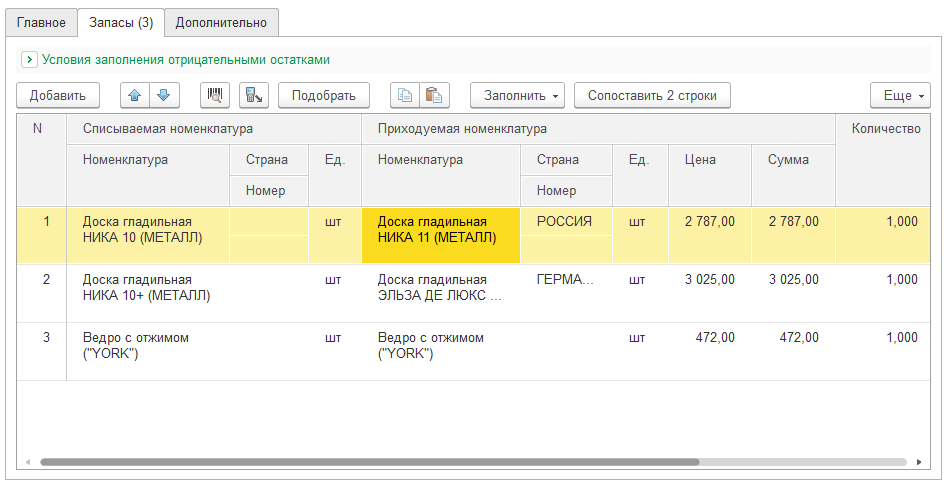Click sum cell 3 025,00
The image size is (948, 485).
(793, 293)
